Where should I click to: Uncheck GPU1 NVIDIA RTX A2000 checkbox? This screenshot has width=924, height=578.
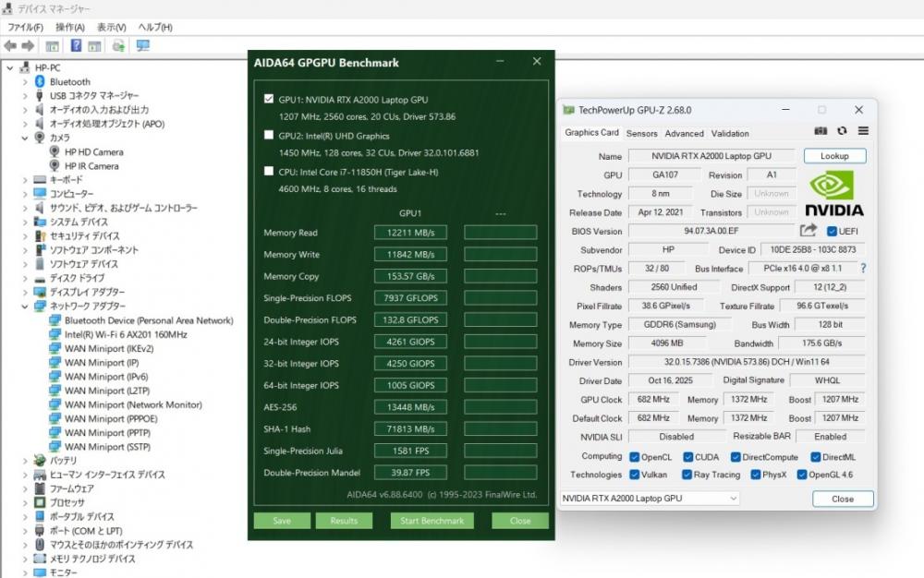(x=269, y=99)
